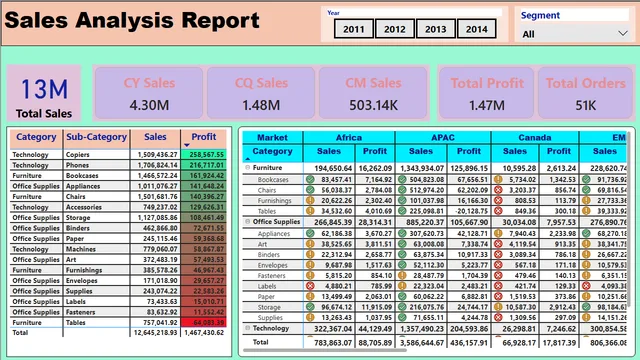640x360 pixels.
Task: Click yellow warning icon for APAC Labels sales
Action: click(402, 286)
